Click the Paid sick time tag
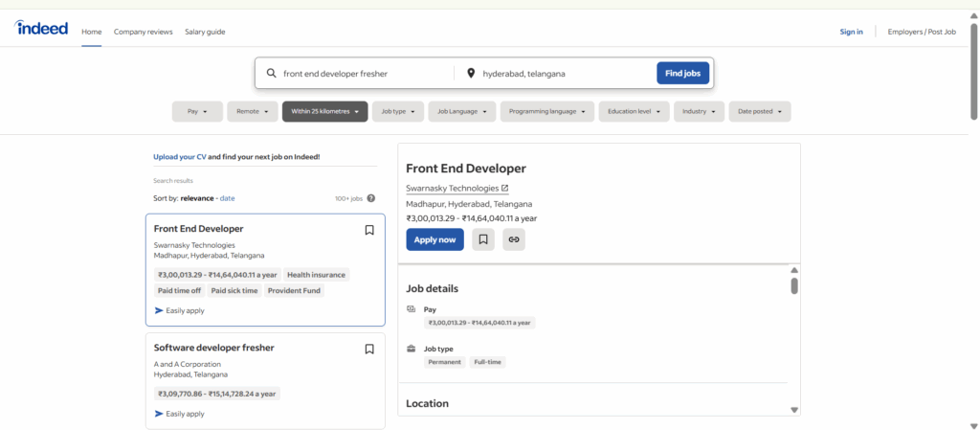Image resolution: width=980 pixels, height=430 pixels. [x=234, y=290]
